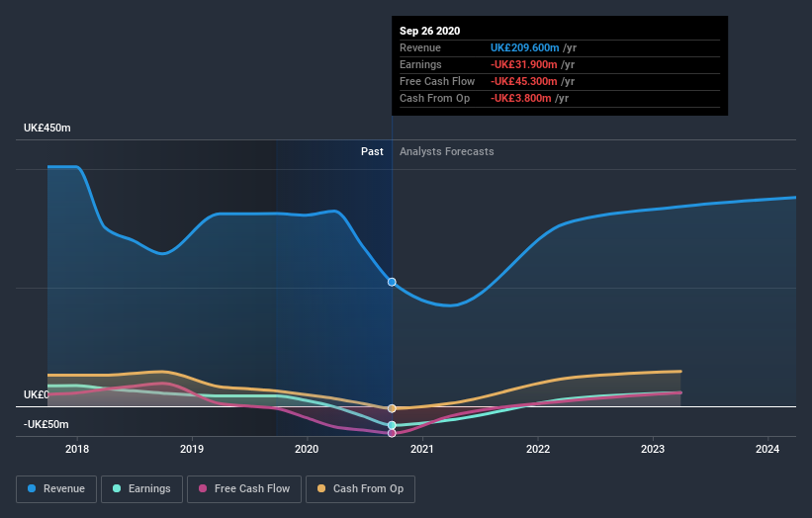Select the 2021 x-axis label

(x=422, y=449)
